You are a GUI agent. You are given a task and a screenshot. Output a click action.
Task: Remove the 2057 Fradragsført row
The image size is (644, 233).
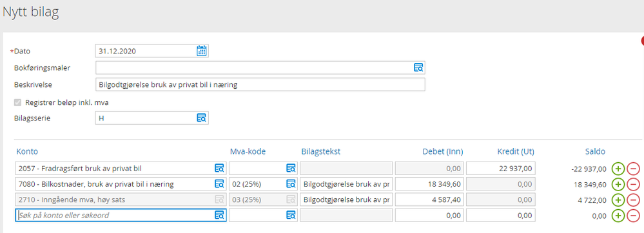(x=633, y=168)
